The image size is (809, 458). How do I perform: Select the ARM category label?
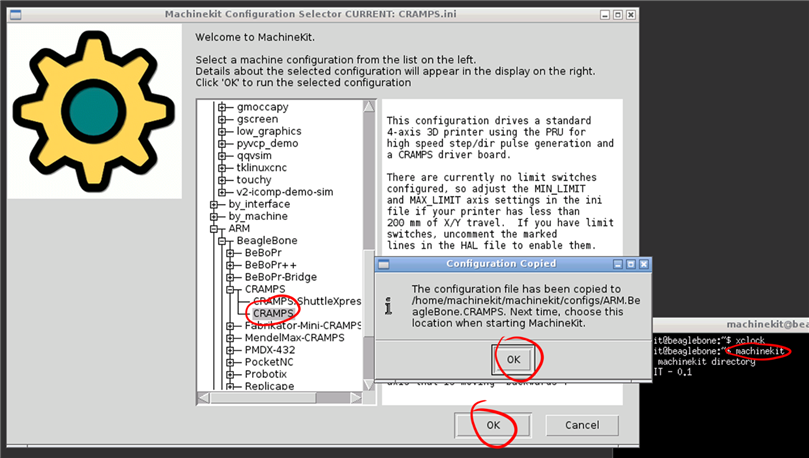[x=239, y=228]
